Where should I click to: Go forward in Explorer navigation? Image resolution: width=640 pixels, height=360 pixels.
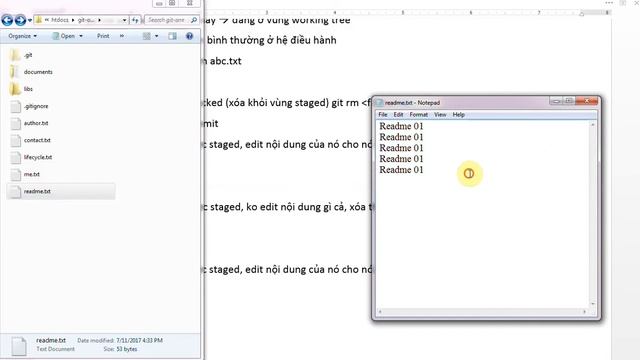pyautogui.click(x=20, y=20)
